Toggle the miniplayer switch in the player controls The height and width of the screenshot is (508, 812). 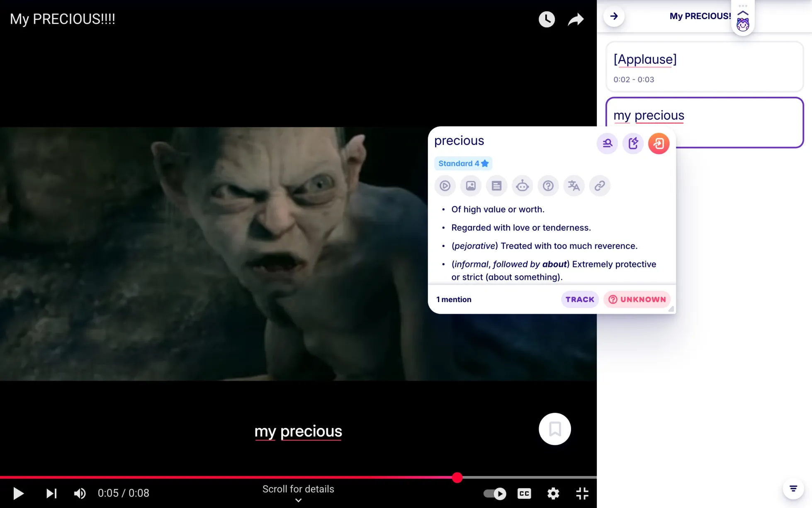[495, 493]
